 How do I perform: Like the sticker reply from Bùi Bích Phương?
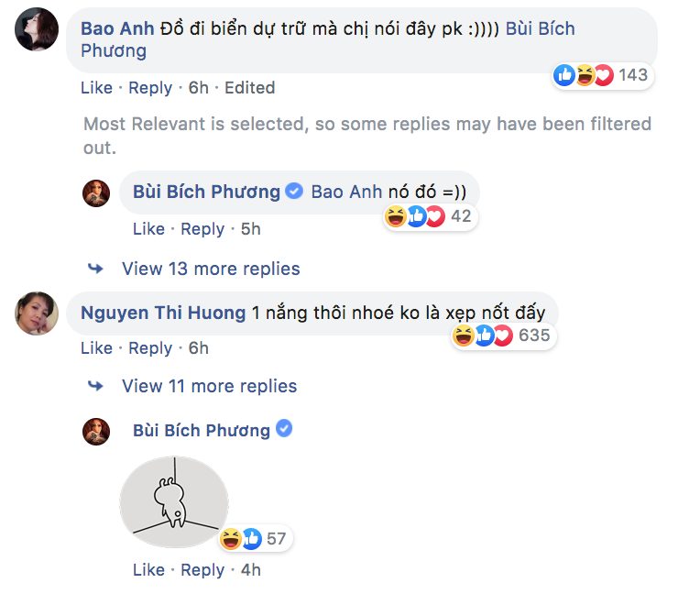click(148, 570)
